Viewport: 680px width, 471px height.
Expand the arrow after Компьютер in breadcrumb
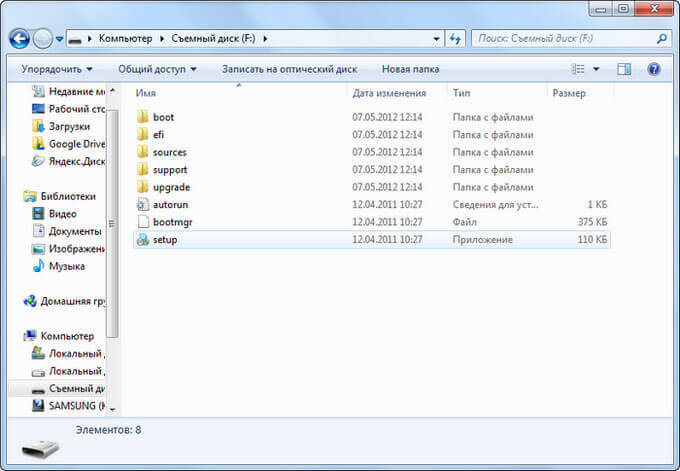[162, 39]
